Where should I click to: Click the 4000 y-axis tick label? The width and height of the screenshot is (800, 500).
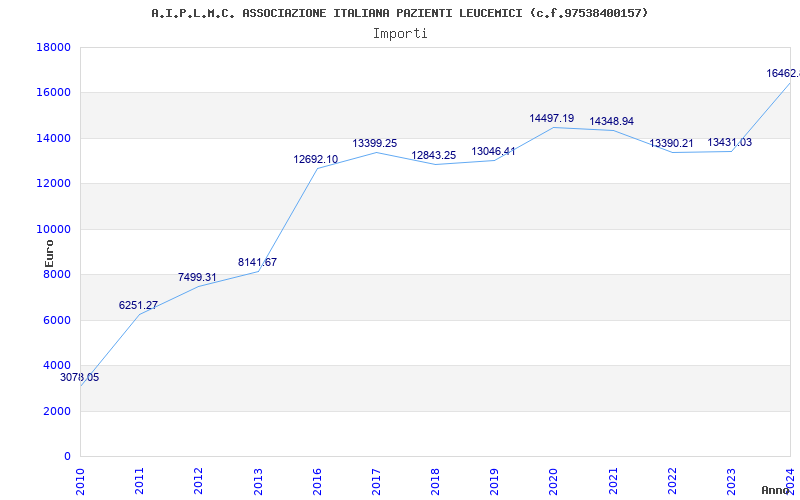click(x=56, y=366)
